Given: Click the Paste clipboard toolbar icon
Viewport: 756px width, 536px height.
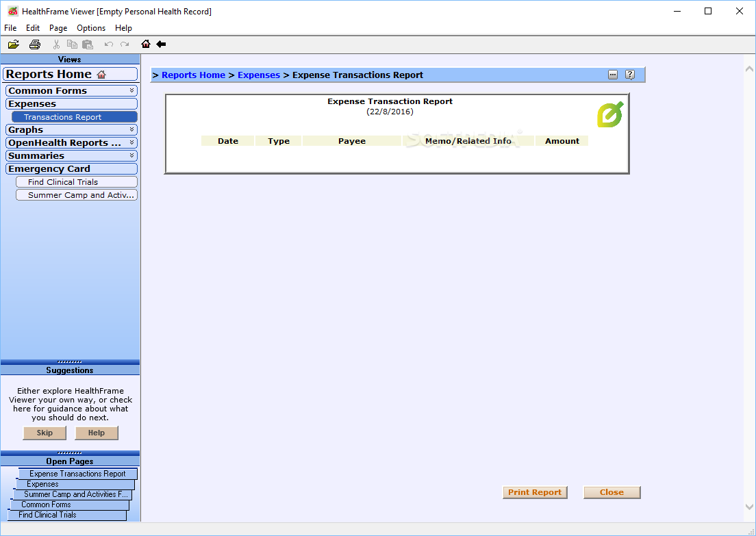Looking at the screenshot, I should click(87, 44).
